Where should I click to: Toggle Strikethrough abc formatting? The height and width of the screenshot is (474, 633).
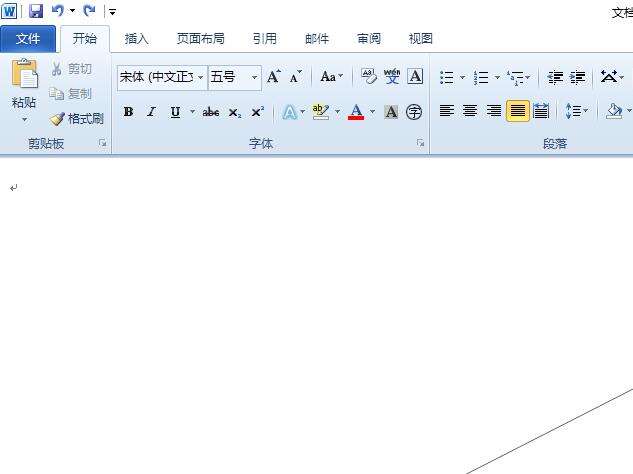[211, 112]
